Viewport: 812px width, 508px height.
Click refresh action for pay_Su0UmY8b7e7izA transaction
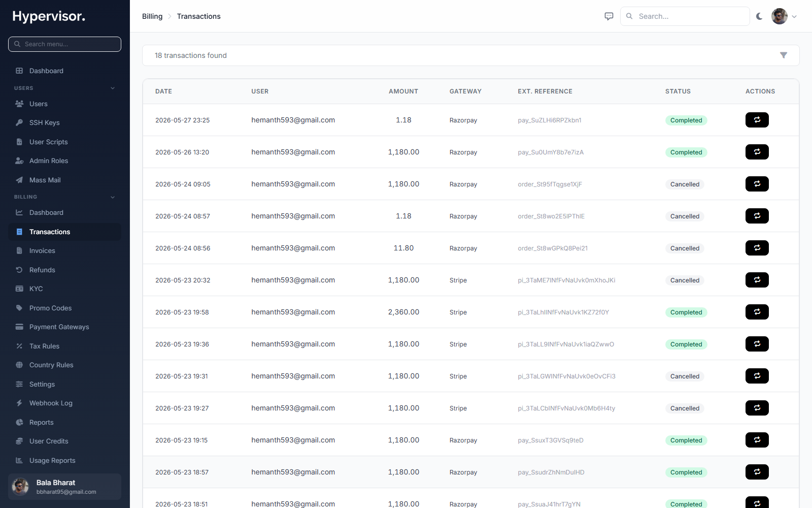tap(757, 152)
